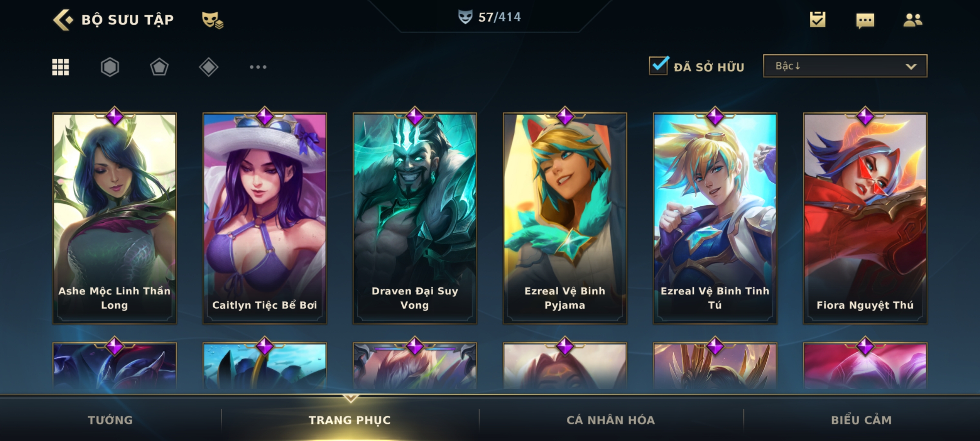This screenshot has height=441, width=980.
Task: Select the Trang Phục tab
Action: pyautogui.click(x=350, y=420)
